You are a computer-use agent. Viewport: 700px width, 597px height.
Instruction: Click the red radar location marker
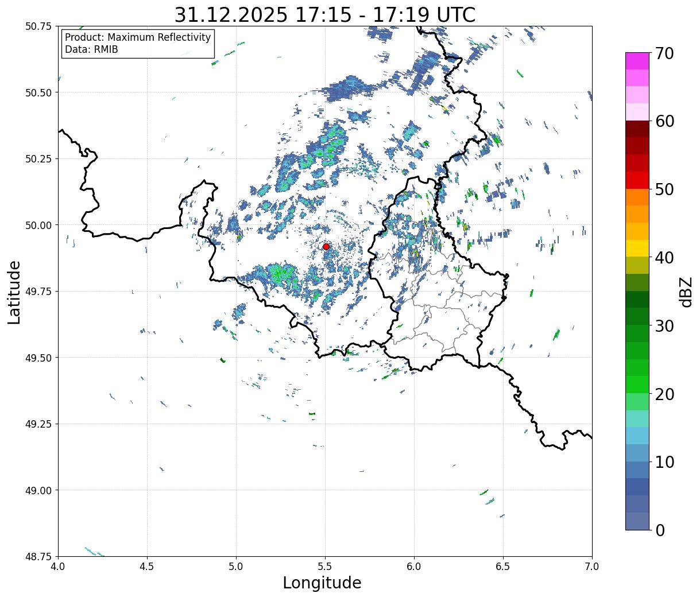coord(326,246)
